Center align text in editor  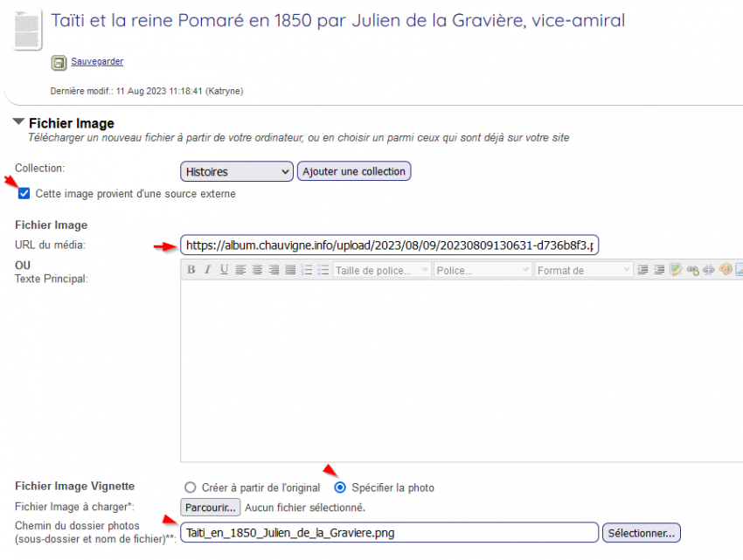tap(257, 271)
